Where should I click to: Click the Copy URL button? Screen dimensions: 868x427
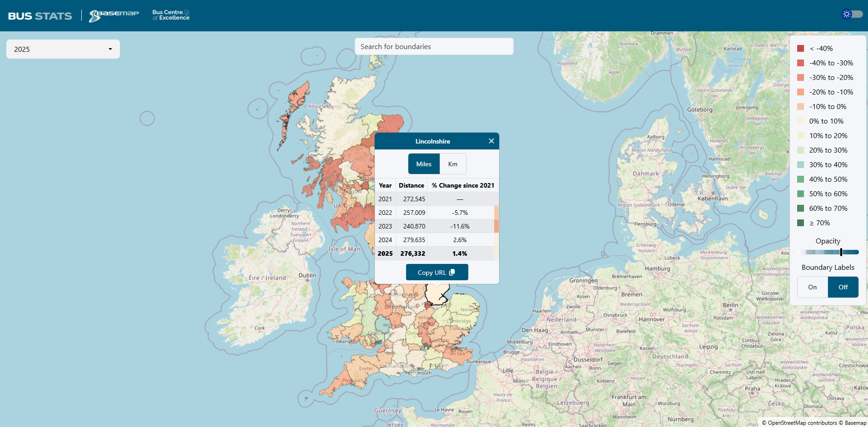(x=437, y=273)
